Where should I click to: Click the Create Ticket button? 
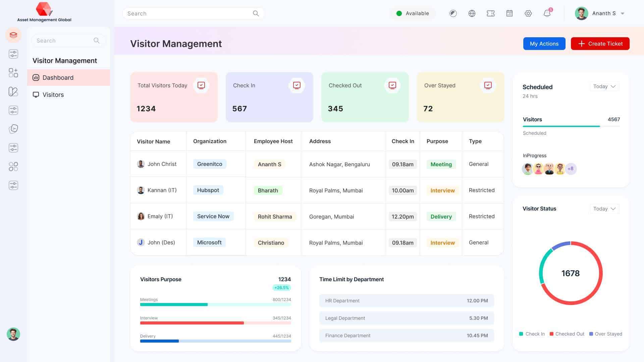pos(600,44)
